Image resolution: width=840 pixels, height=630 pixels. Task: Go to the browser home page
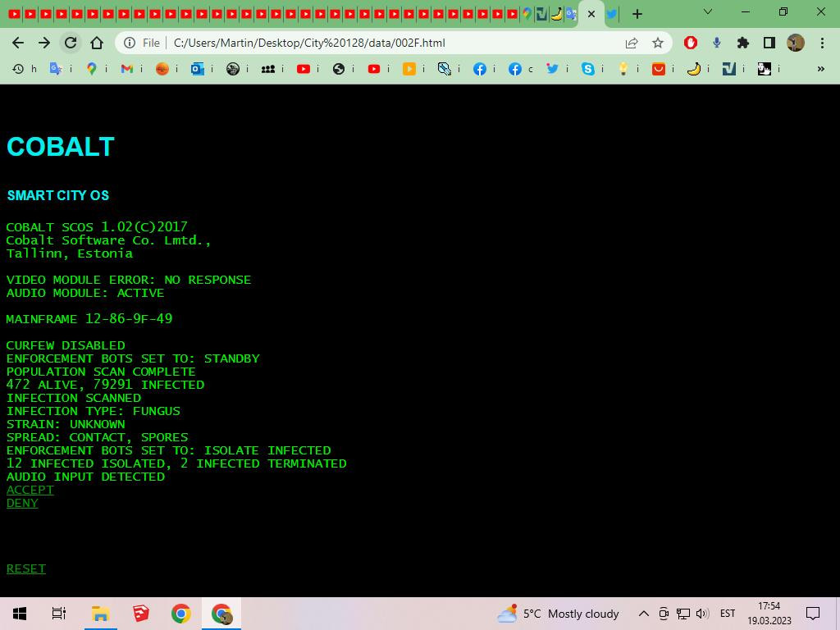[x=97, y=43]
